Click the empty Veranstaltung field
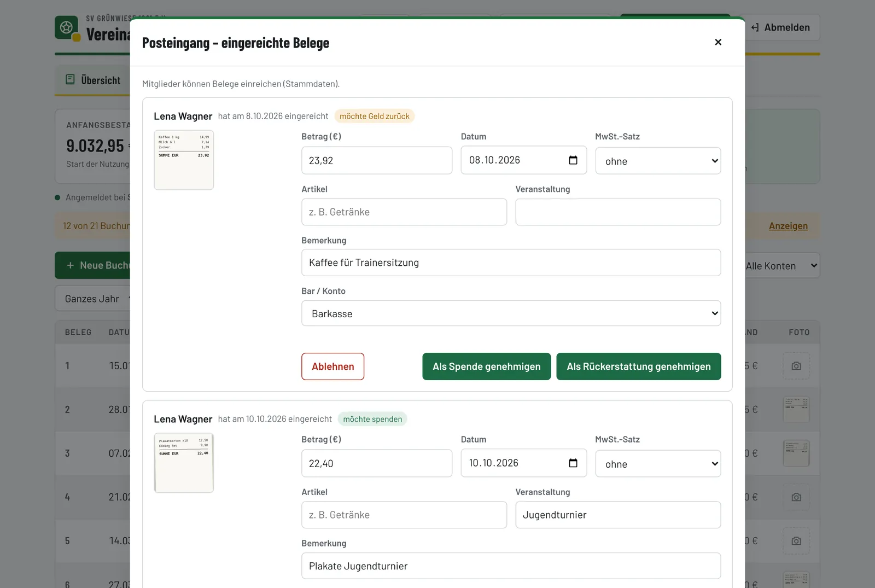The height and width of the screenshot is (588, 875). 618,212
